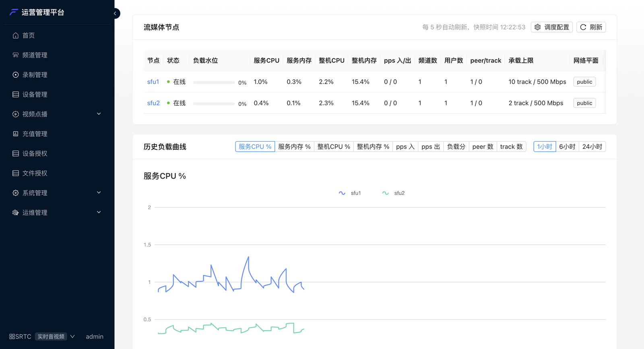Image resolution: width=644 pixels, height=349 pixels.
Task: Expand the 视频点播 submenu chevron
Action: pos(99,114)
